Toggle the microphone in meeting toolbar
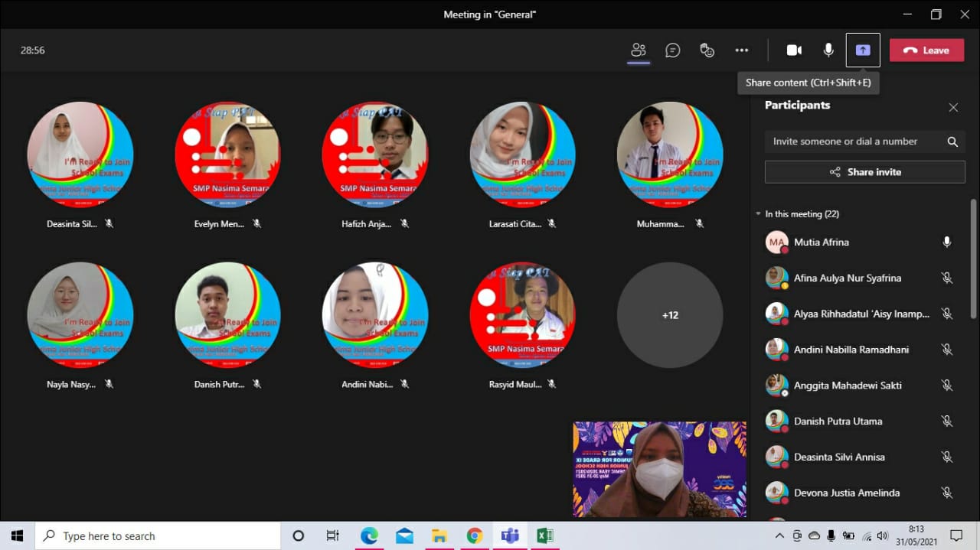 [828, 50]
